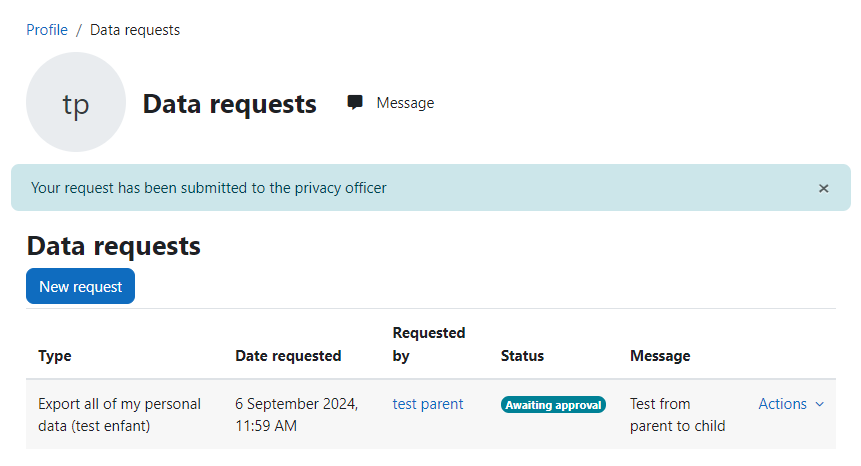The width and height of the screenshot is (861, 466).
Task: Click the Data requests breadcrumb text
Action: pyautogui.click(x=135, y=30)
